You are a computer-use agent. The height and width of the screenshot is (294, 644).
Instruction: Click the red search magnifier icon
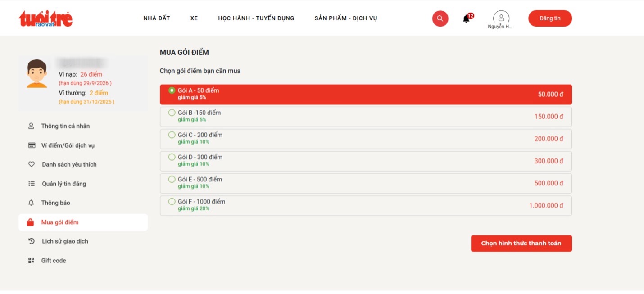click(x=440, y=18)
